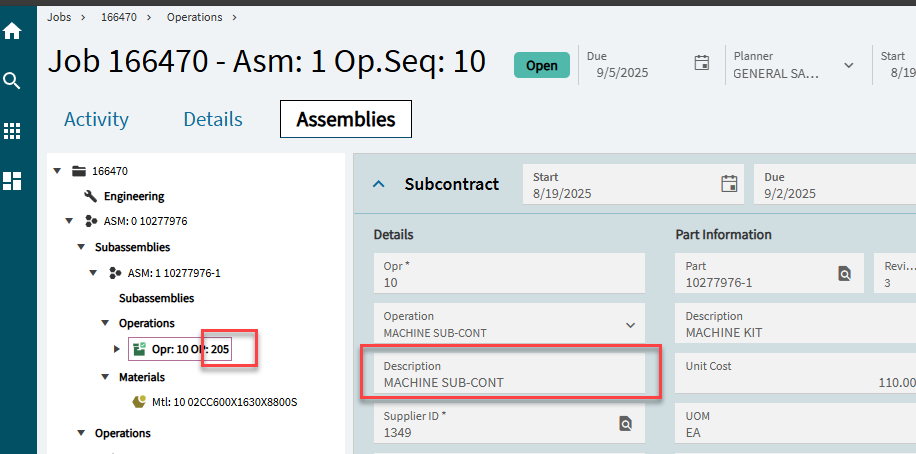
Task: Open calendar picker for job Due date
Action: 702,63
